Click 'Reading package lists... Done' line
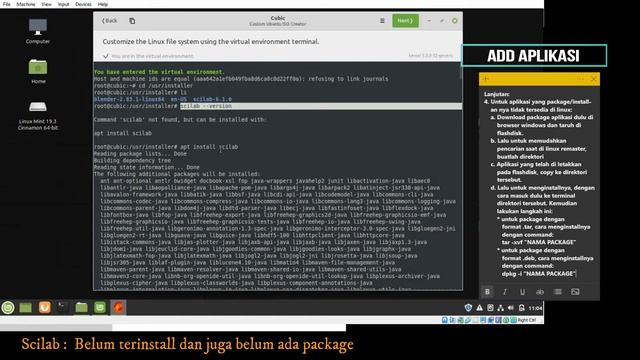640x360 pixels. (140, 153)
